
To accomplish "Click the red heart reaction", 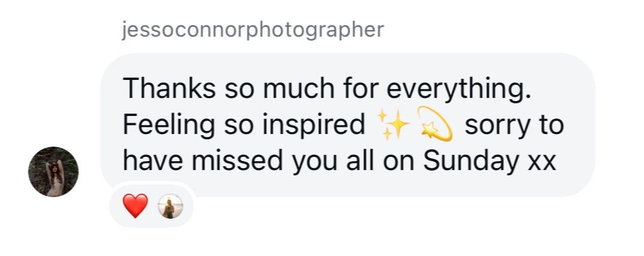I will 136,206.
